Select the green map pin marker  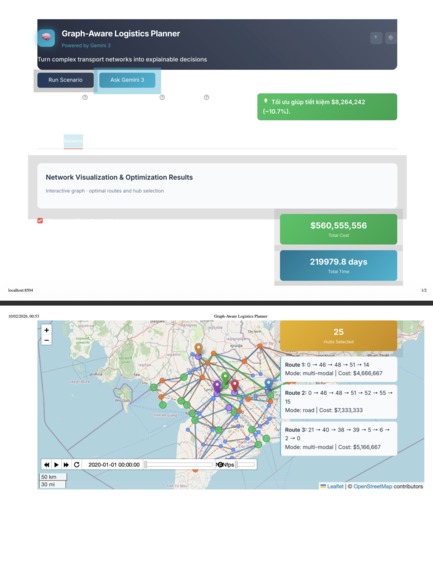(225, 378)
